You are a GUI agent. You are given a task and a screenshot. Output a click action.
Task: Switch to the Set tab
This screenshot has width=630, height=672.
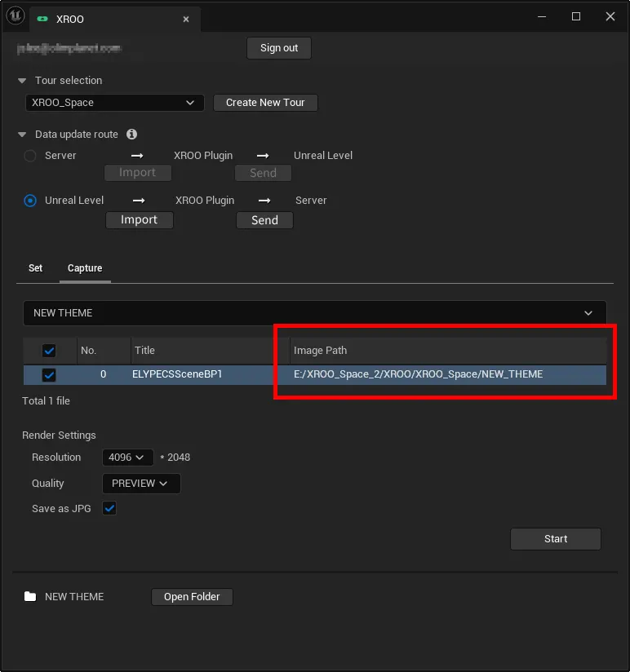click(36, 268)
